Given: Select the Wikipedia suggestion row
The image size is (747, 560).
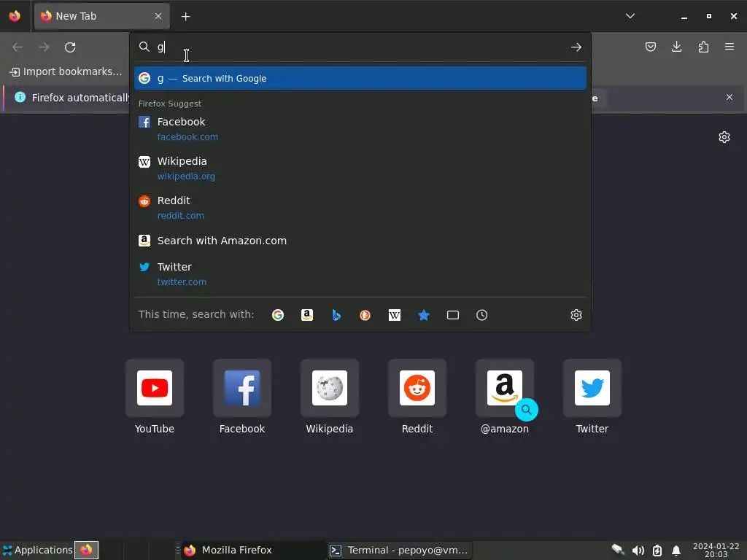Looking at the screenshot, I should tap(360, 168).
